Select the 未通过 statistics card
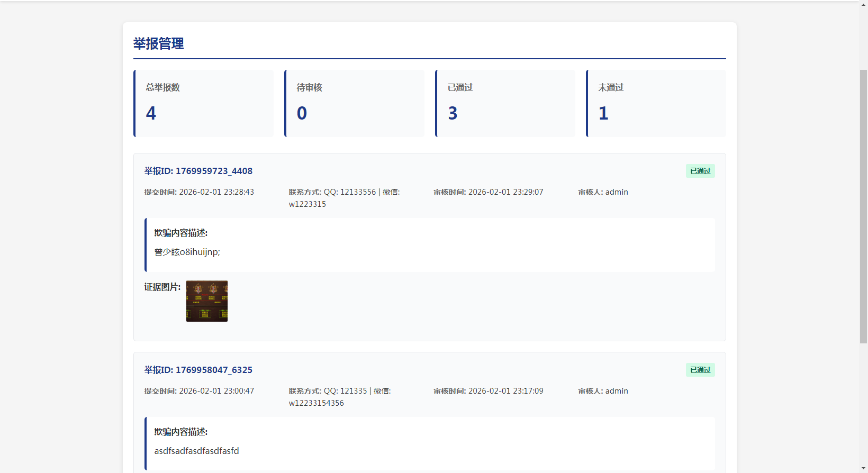868x473 pixels. point(656,103)
